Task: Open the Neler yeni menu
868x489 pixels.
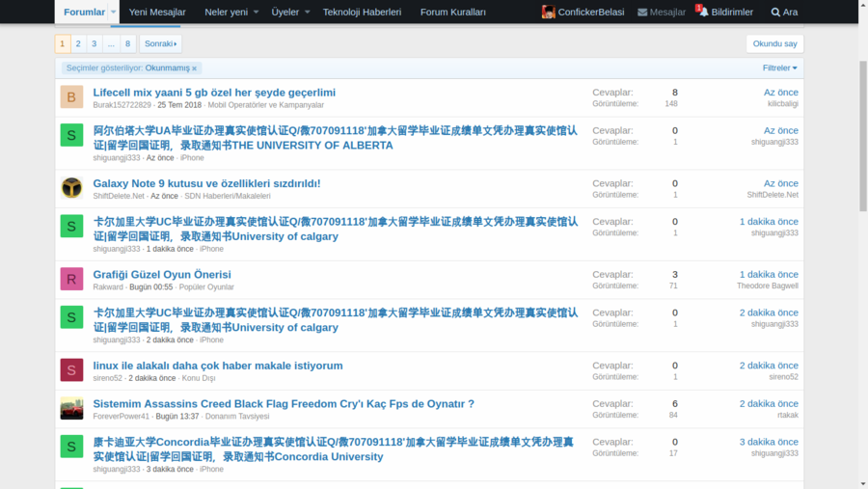Action: (x=227, y=12)
